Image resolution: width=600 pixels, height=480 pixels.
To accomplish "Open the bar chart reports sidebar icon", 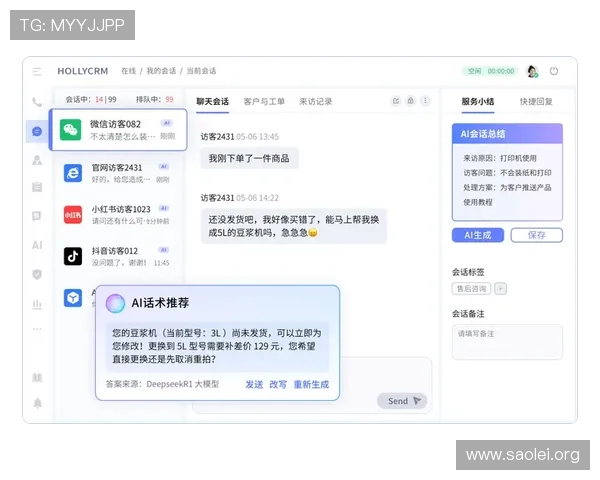I will (37, 305).
